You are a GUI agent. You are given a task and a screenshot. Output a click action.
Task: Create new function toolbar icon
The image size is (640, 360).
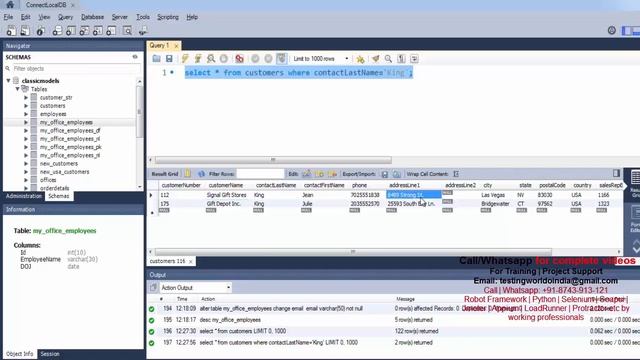point(111,31)
